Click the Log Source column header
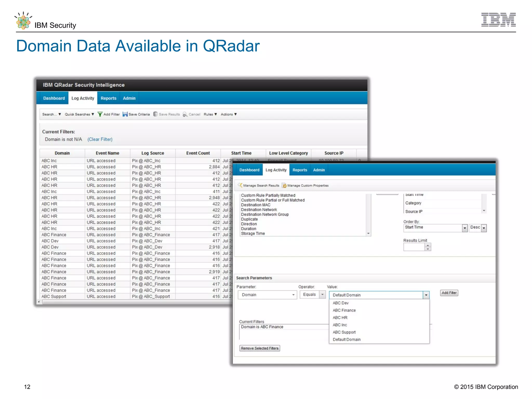Viewport: 532px width, 399px height. (x=152, y=153)
